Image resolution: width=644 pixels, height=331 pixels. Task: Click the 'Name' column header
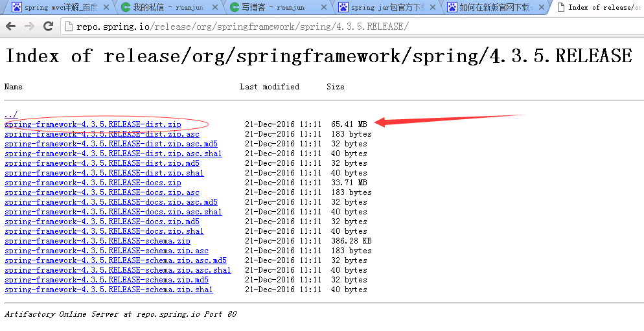pyautogui.click(x=13, y=87)
